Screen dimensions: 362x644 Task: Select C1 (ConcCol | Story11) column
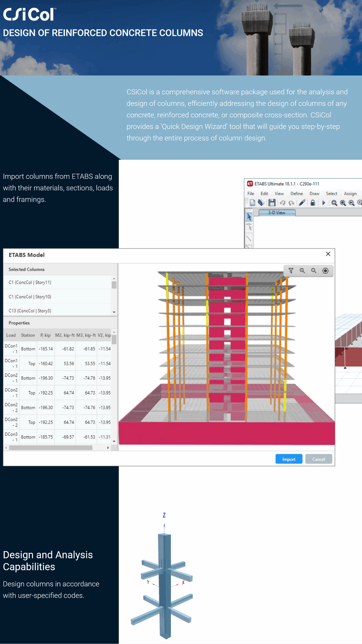pos(30,282)
